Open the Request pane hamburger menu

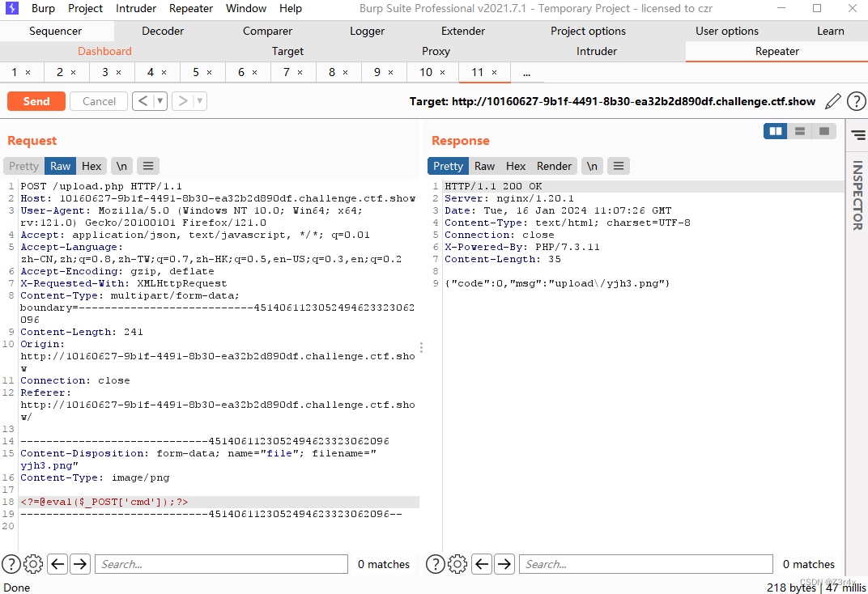click(148, 166)
